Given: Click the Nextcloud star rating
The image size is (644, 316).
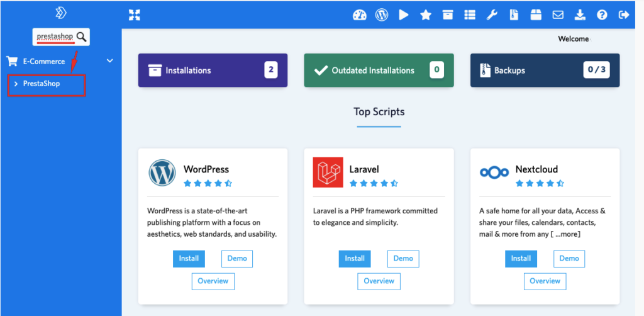Looking at the screenshot, I should [540, 183].
